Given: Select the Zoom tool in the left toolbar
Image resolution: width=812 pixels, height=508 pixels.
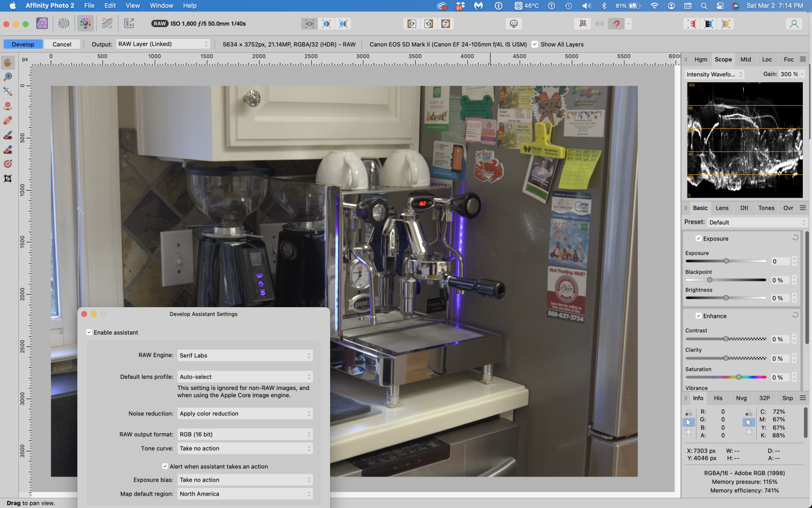Looking at the screenshot, I should (x=8, y=76).
